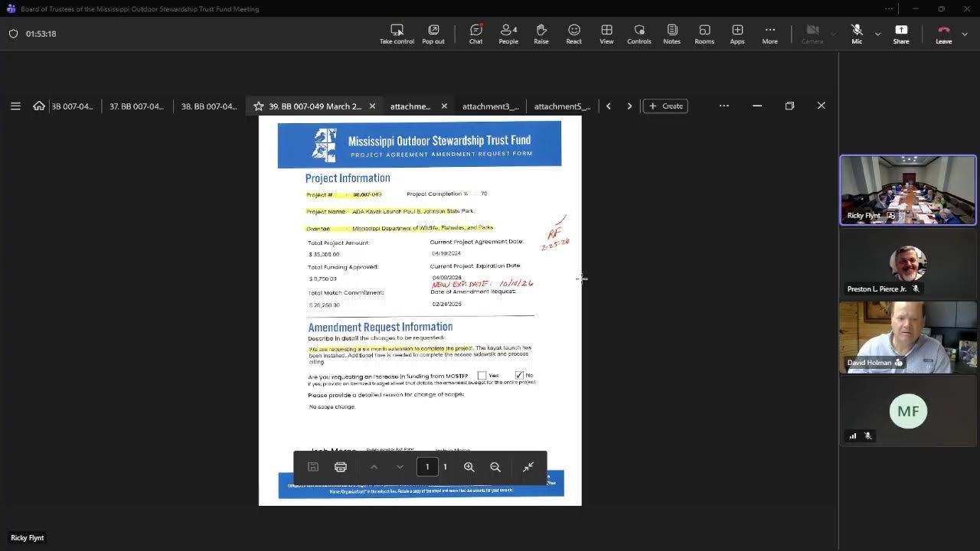This screenshot has height=551, width=980.
Task: Click the Leave meeting button
Action: click(x=943, y=34)
